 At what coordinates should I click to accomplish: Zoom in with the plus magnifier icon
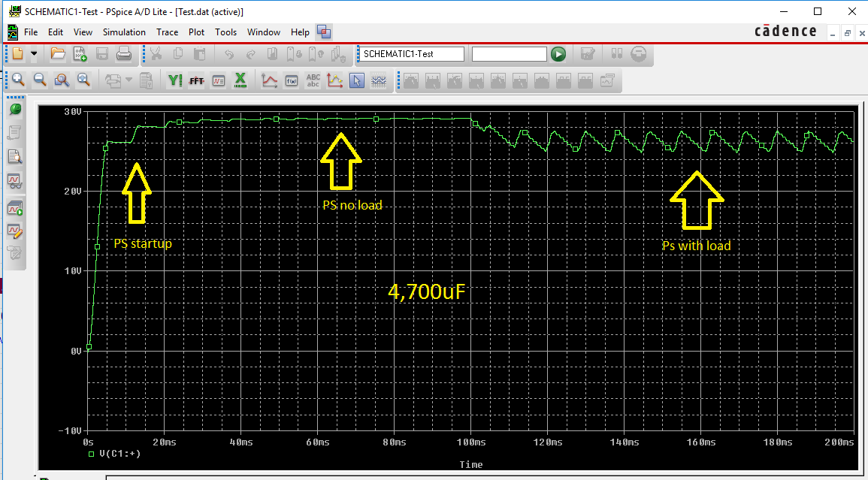tap(18, 80)
